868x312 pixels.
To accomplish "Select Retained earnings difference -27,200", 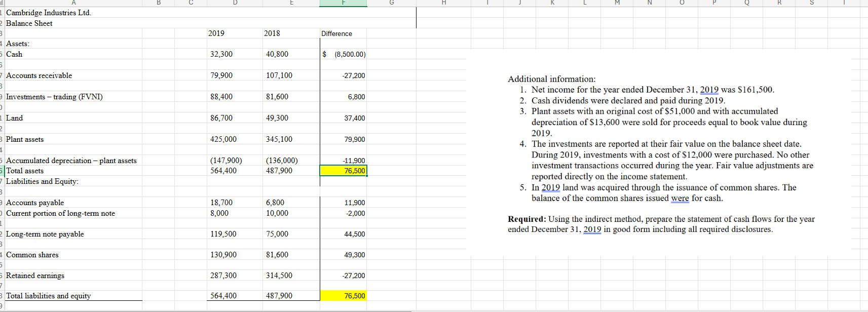I will [354, 276].
